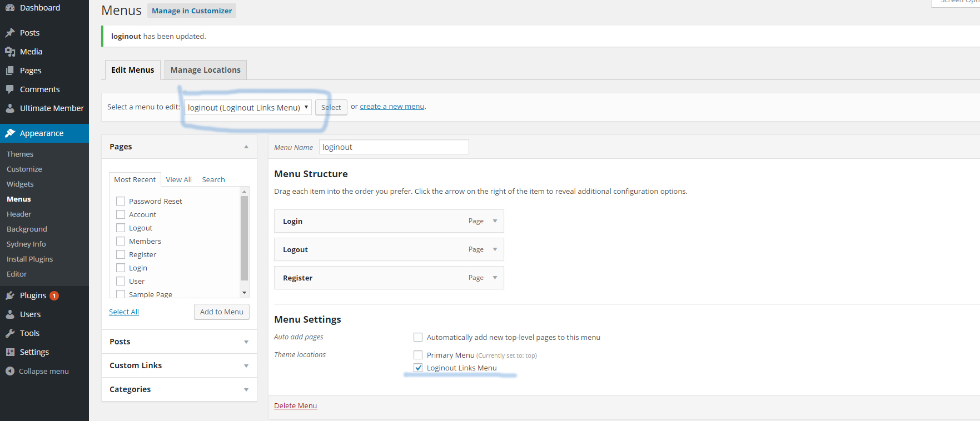
Task: Click the Tools wrench icon
Action: pos(10,333)
